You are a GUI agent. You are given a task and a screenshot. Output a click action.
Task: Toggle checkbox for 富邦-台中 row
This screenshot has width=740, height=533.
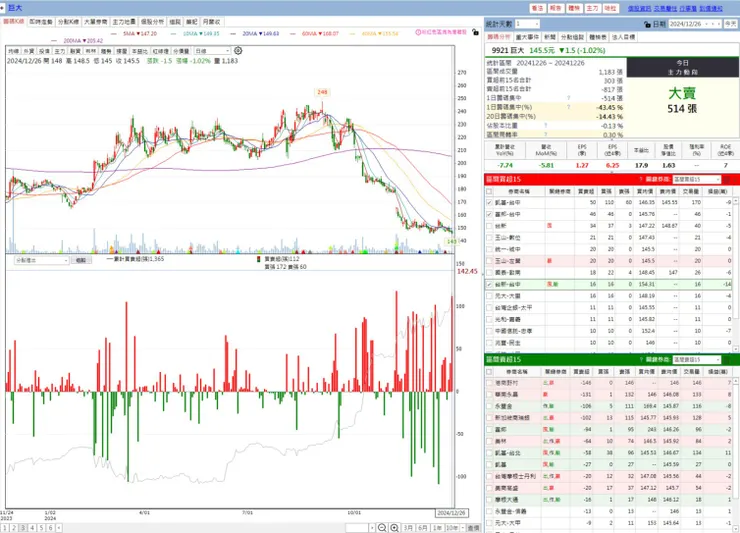[x=489, y=214]
